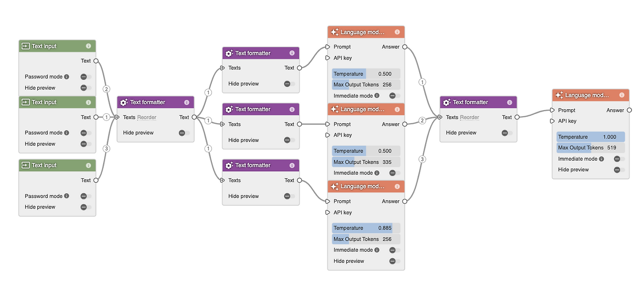Click the sparkle icon on the rightmost Language model node
Viewport: 644px width, 282px height.
click(x=558, y=95)
